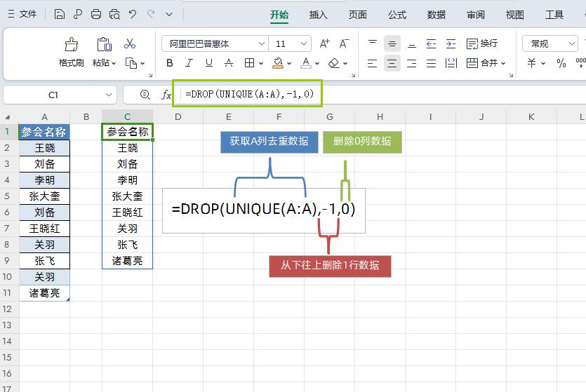Expand the copy options arrow
586x392 pixels.
tap(142, 63)
